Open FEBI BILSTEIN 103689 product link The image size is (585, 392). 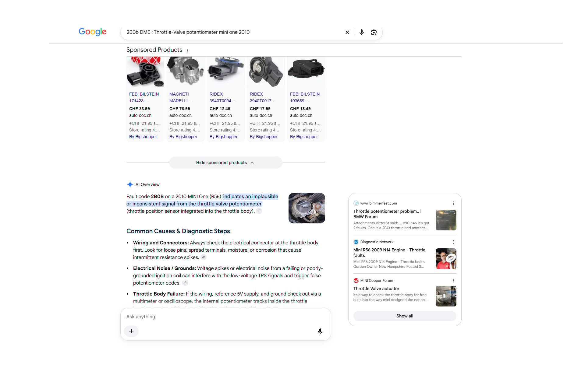pyautogui.click(x=305, y=97)
